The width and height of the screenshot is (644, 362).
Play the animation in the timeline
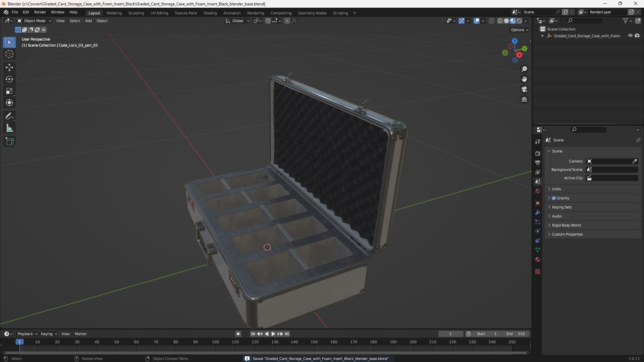[273, 334]
